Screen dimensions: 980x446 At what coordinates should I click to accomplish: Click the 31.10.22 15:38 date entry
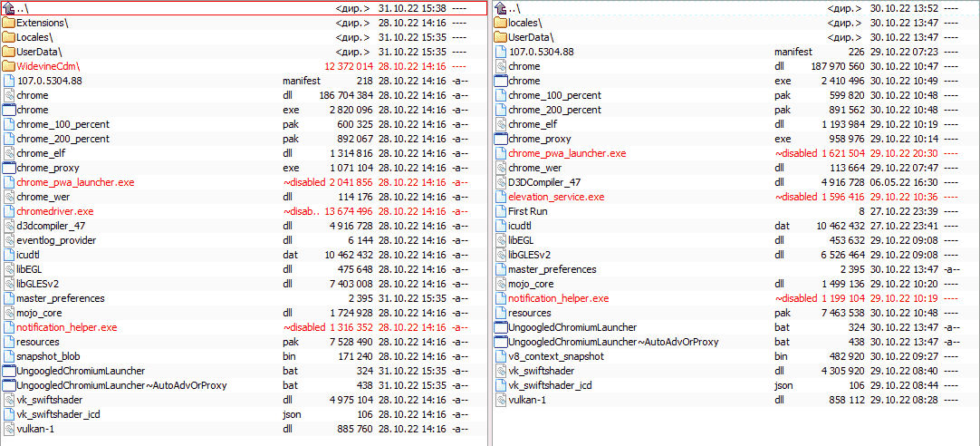(x=412, y=8)
